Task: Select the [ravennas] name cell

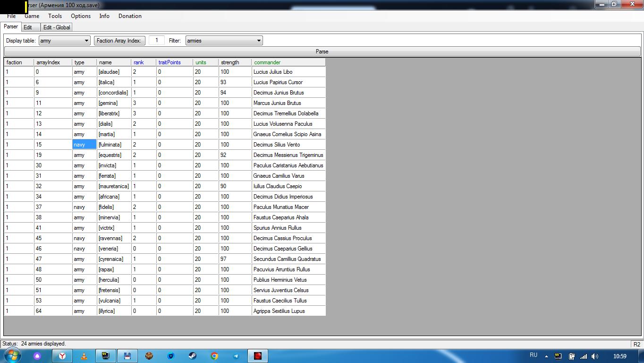Action: 114,238
